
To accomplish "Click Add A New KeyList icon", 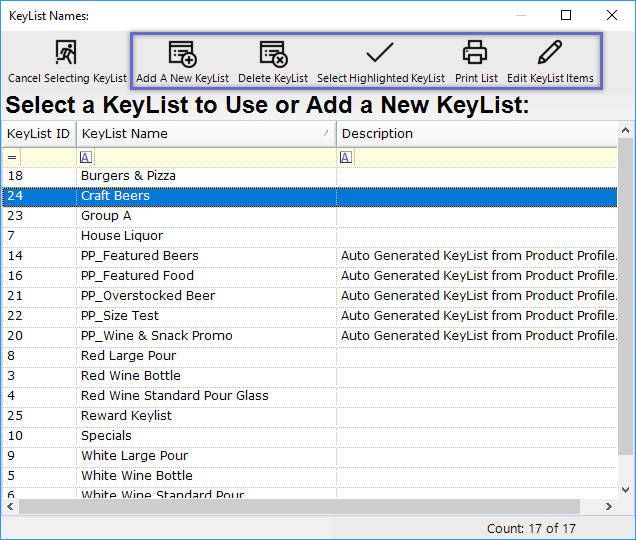I will coord(182,53).
